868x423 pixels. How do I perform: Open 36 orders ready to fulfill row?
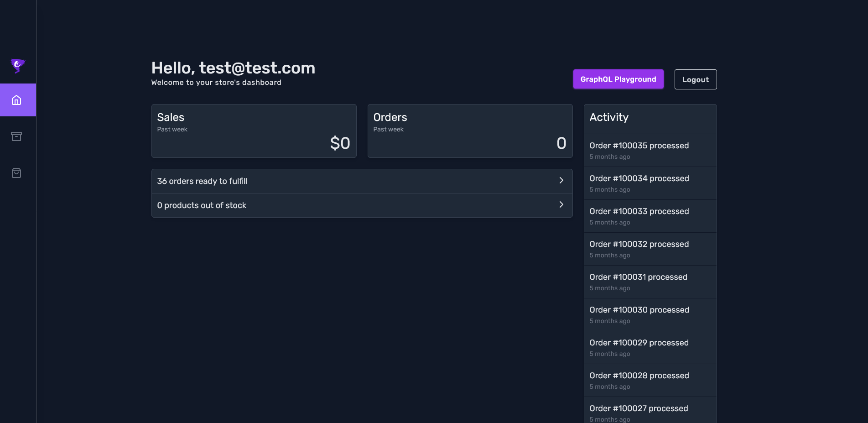pos(362,181)
